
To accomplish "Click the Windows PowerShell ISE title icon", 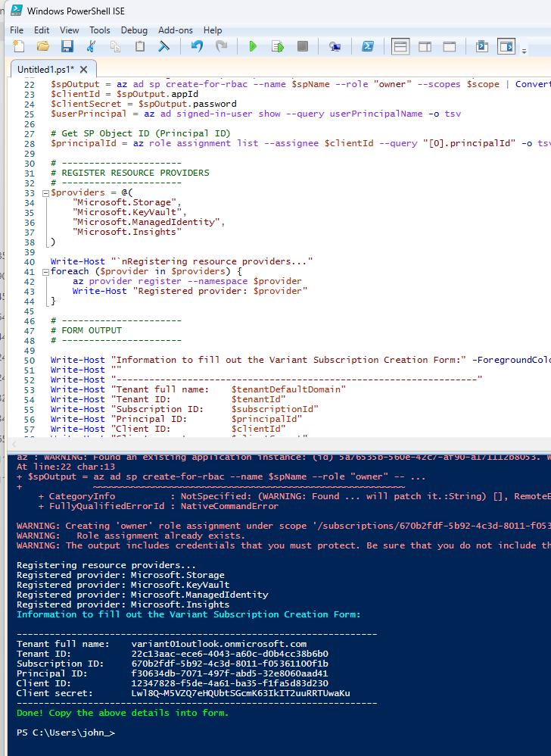I will [x=17, y=10].
